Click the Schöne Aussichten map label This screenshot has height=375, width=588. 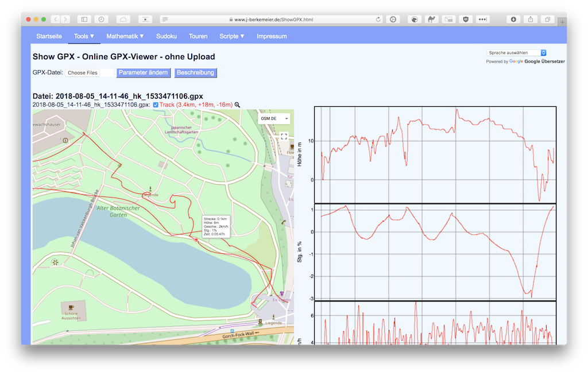(x=71, y=316)
